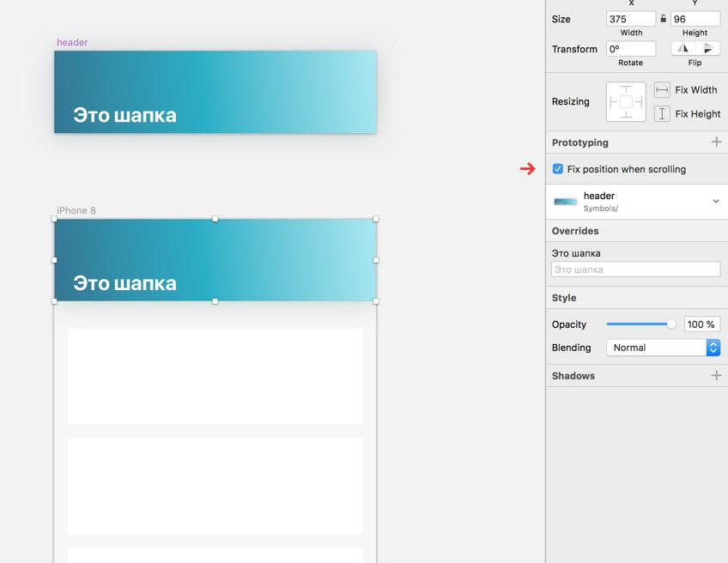Image resolution: width=728 pixels, height=563 pixels.
Task: Click the Resizing constraints box
Action: tap(626, 101)
